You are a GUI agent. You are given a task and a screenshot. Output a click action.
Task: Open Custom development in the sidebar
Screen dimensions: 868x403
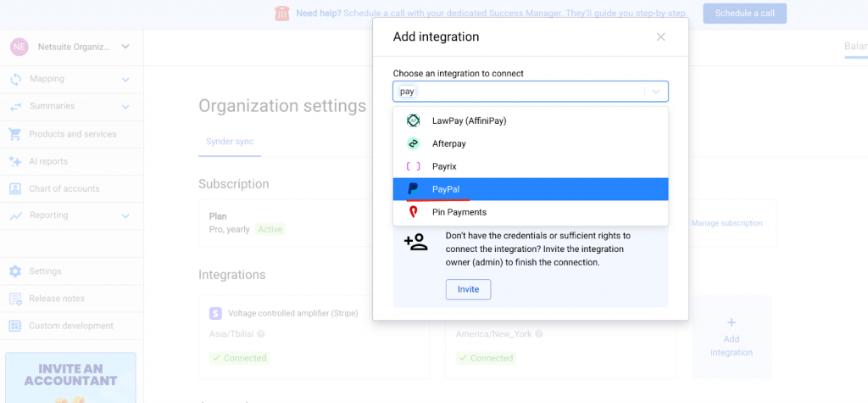(70, 326)
